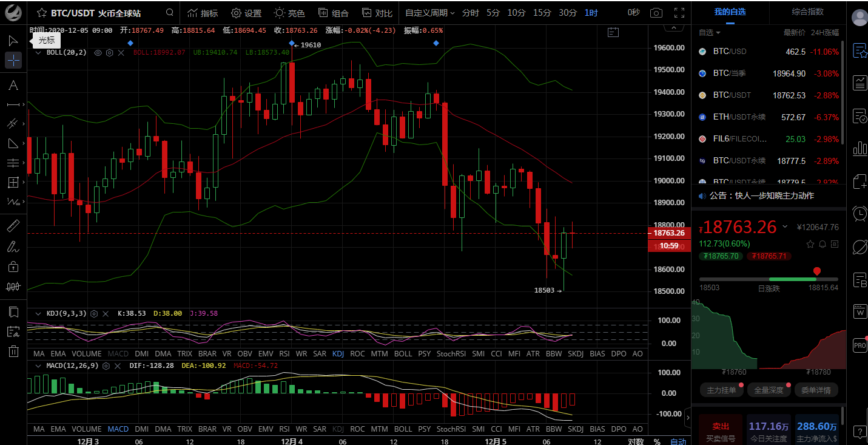
Task: Click the 日涨跌 daily range slider marker
Action: pos(817,272)
